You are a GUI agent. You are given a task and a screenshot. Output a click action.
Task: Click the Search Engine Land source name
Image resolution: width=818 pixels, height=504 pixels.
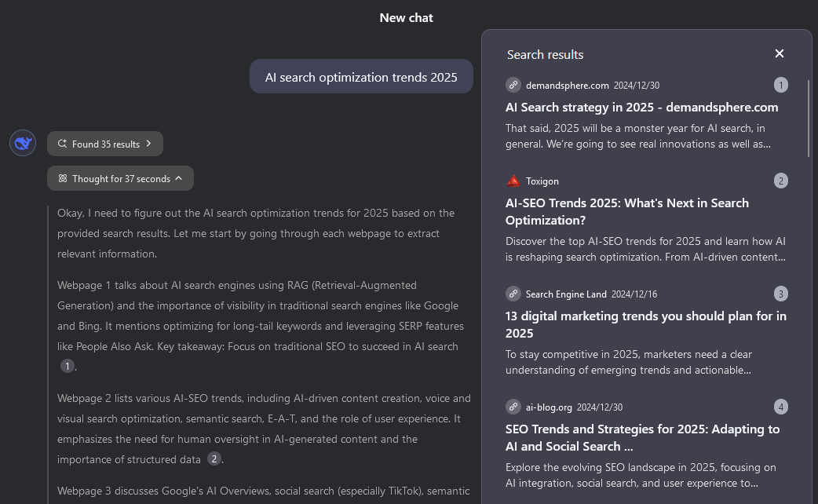tap(566, 294)
